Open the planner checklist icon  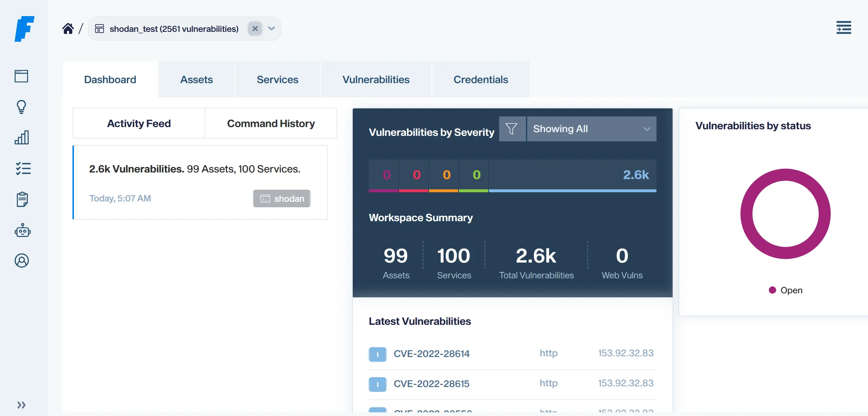pos(23,168)
